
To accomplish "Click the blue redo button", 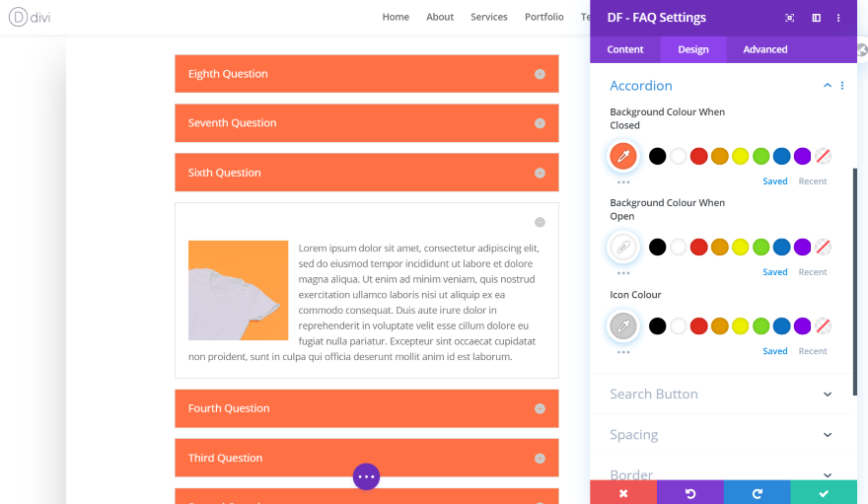I will click(x=757, y=493).
